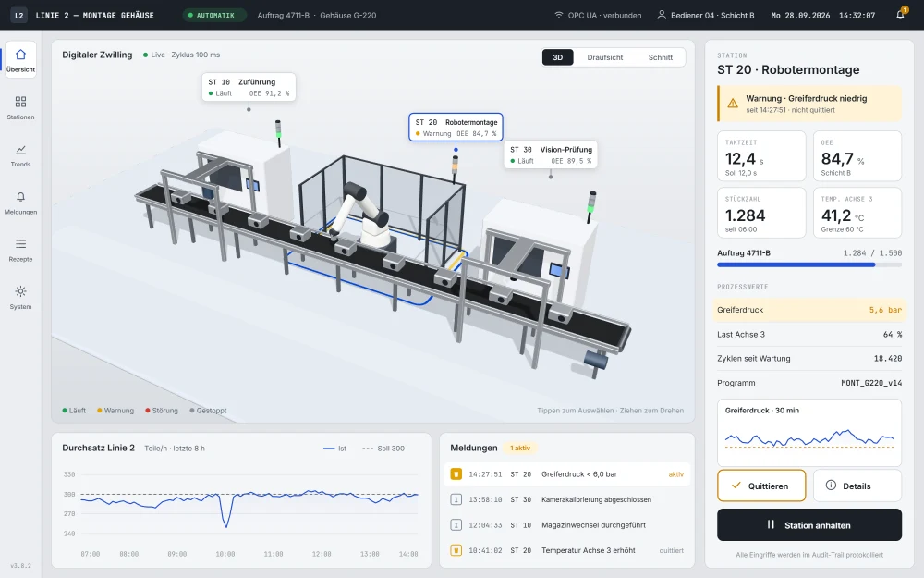Open the Rezepte list icon

(20, 244)
